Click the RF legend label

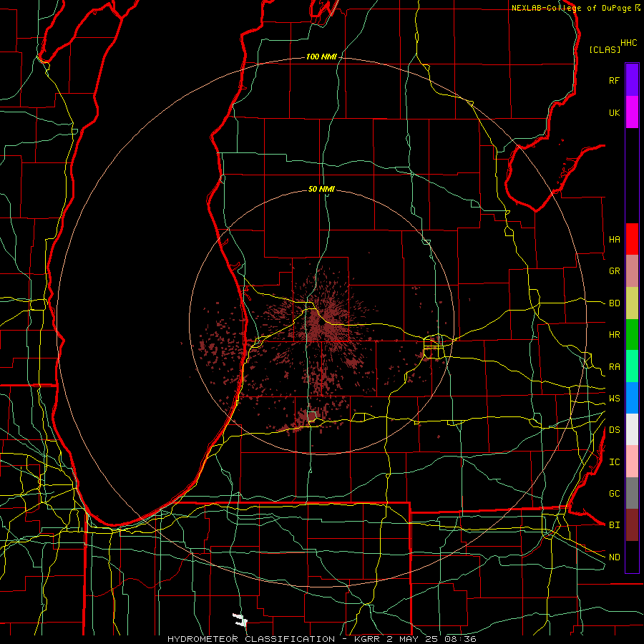pyautogui.click(x=615, y=80)
